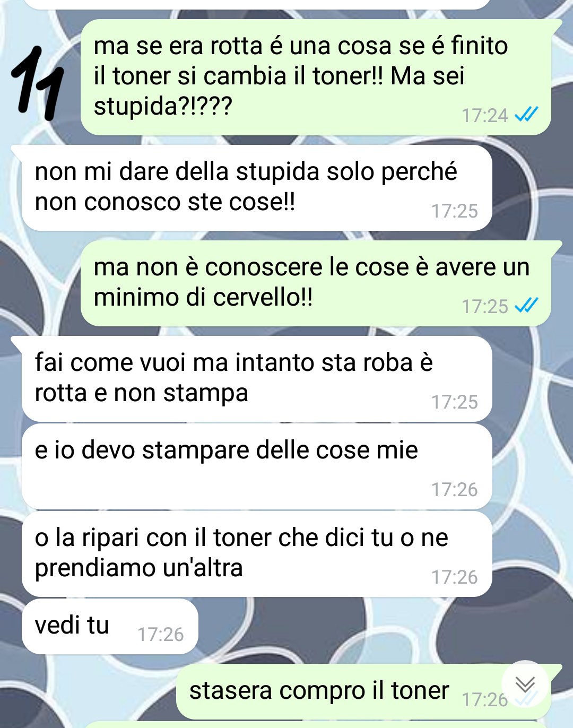Tap the 'Ma sei stupida?!???' message bubble

point(316,77)
